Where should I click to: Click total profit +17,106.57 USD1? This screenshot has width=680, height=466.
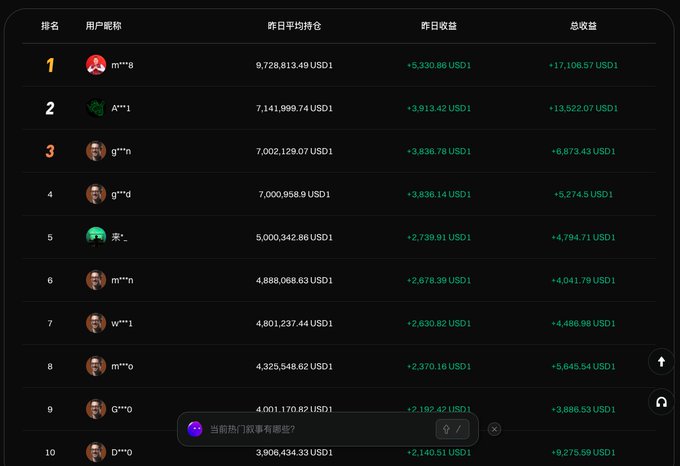coord(583,65)
